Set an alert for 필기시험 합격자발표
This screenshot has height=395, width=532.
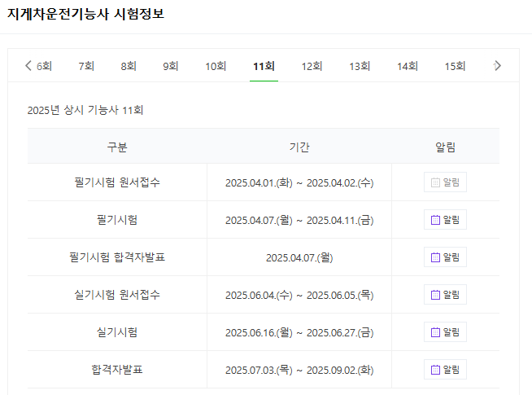point(445,257)
